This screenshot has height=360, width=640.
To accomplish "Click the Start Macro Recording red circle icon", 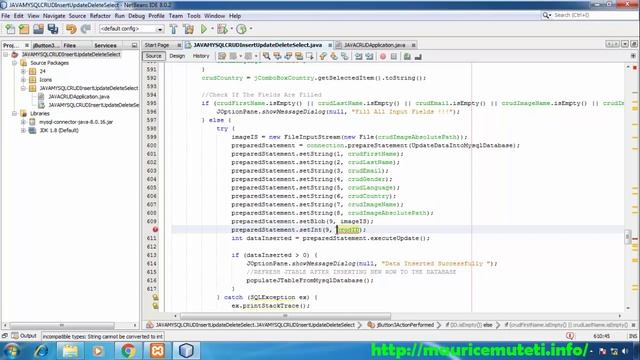I will (x=383, y=56).
